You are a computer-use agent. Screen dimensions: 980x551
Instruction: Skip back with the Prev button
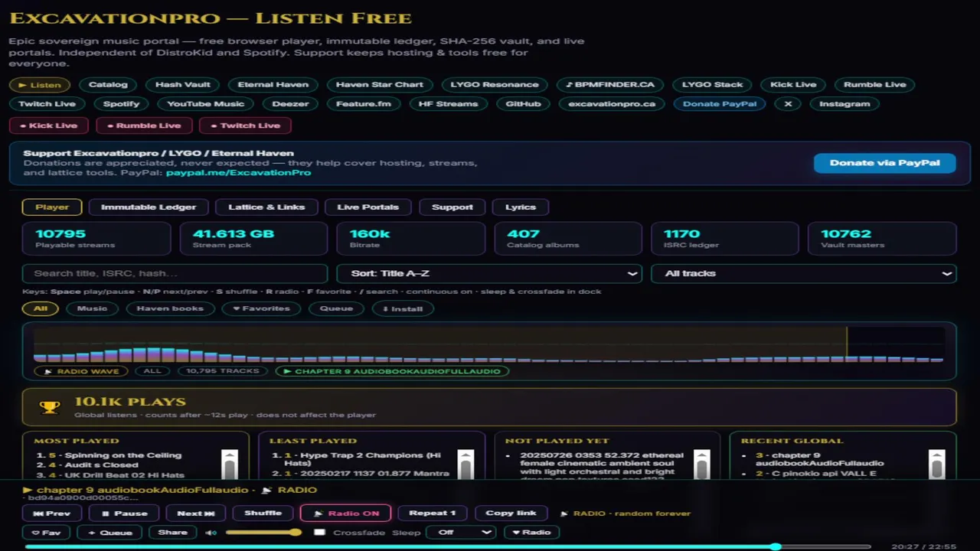click(52, 514)
